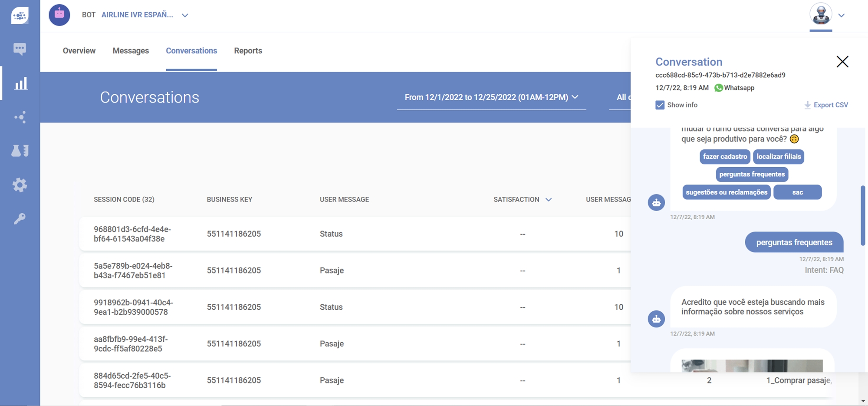This screenshot has width=868, height=406.
Task: Switch to the Reports tab
Action: pyautogui.click(x=248, y=51)
